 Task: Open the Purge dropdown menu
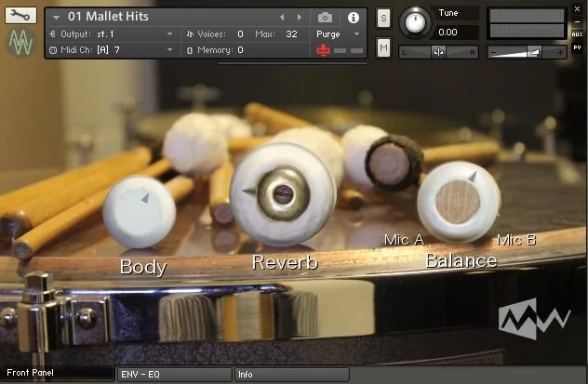338,34
